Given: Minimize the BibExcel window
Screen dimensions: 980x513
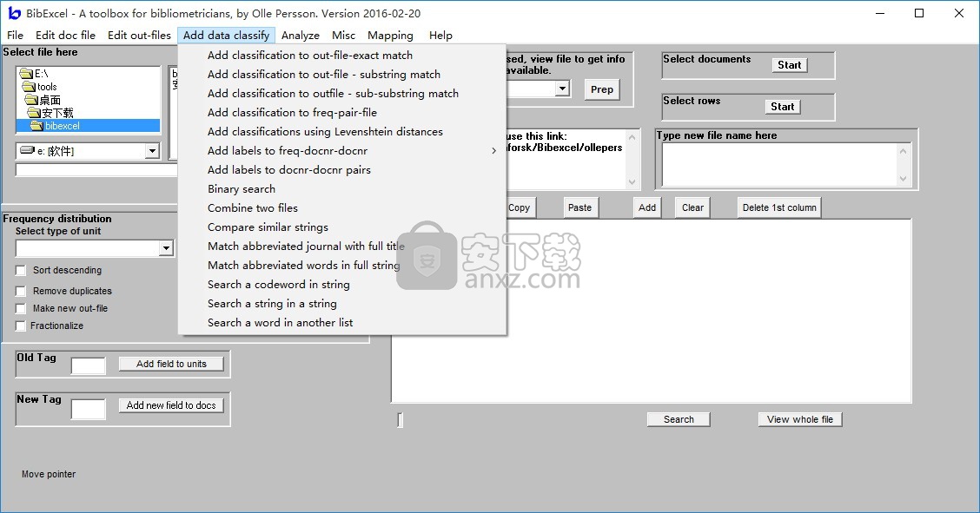Looking at the screenshot, I should pos(880,13).
